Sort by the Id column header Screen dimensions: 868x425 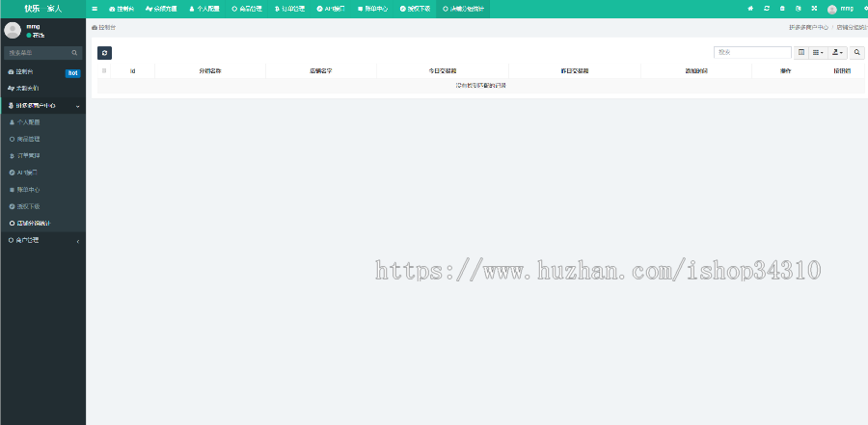(133, 71)
